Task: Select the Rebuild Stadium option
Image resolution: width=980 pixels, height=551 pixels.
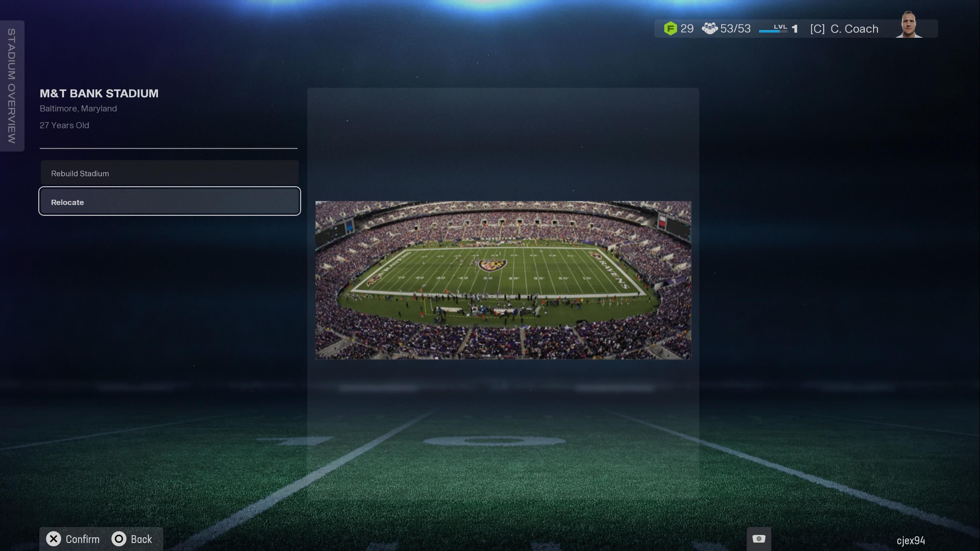Action: click(169, 173)
